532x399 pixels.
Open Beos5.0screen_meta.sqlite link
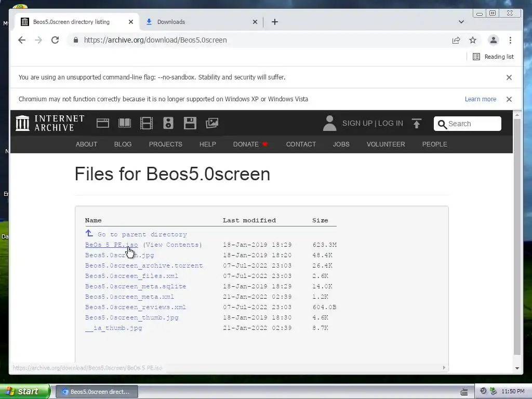pyautogui.click(x=136, y=286)
